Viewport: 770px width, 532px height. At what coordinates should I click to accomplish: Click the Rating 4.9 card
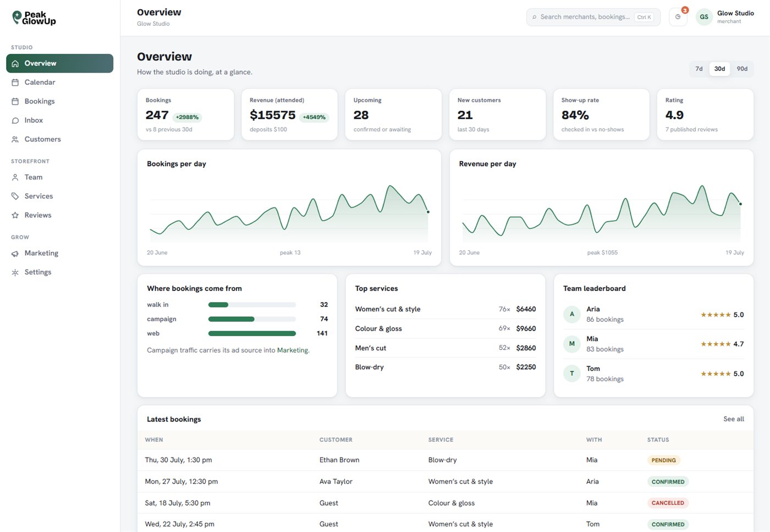coord(705,114)
